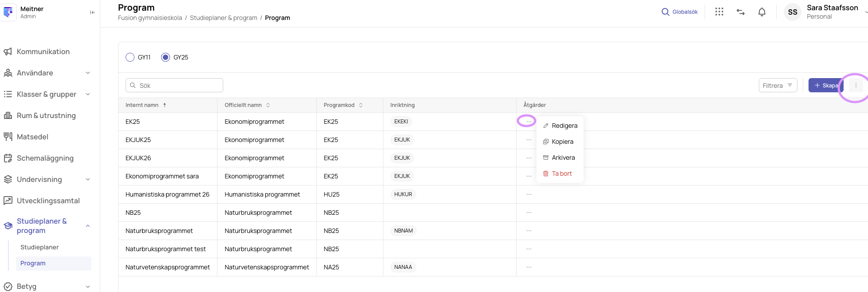Viewport: 868px width, 292px height.
Task: Click the SS user avatar
Action: pyautogui.click(x=793, y=12)
